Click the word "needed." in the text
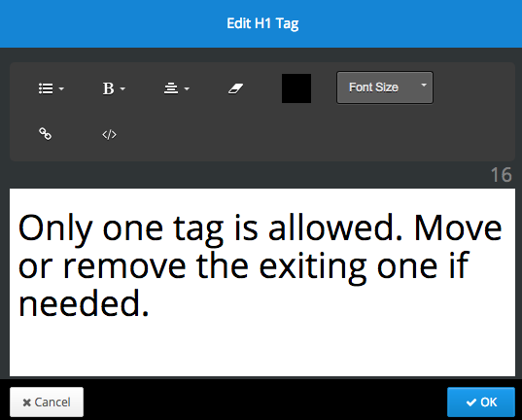 click(x=84, y=303)
